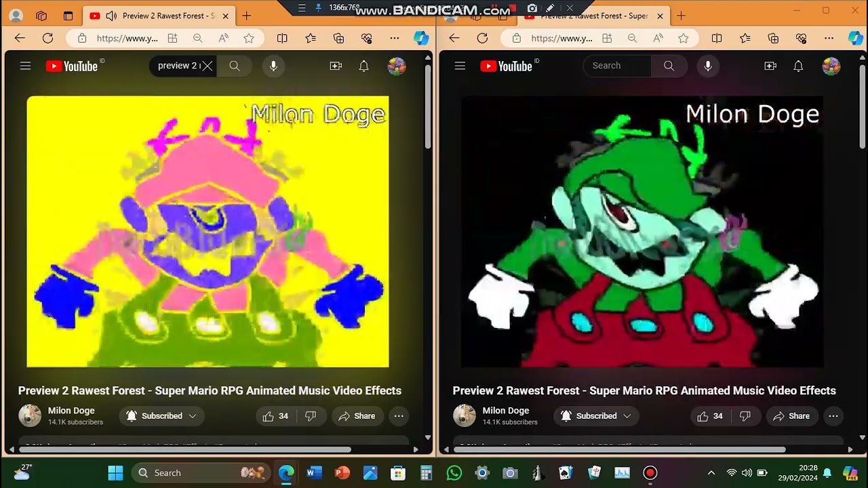868x488 pixels.
Task: Open tab actions menu in left browser
Action: 68,16
